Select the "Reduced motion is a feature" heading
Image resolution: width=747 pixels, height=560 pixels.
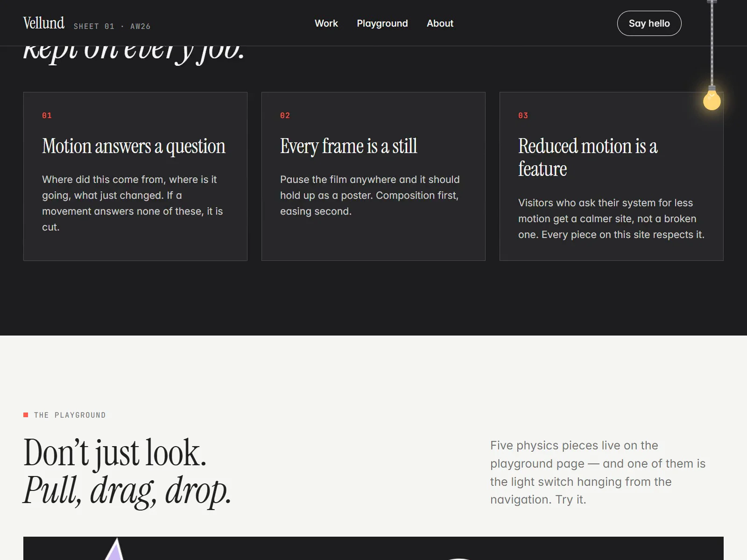point(588,157)
